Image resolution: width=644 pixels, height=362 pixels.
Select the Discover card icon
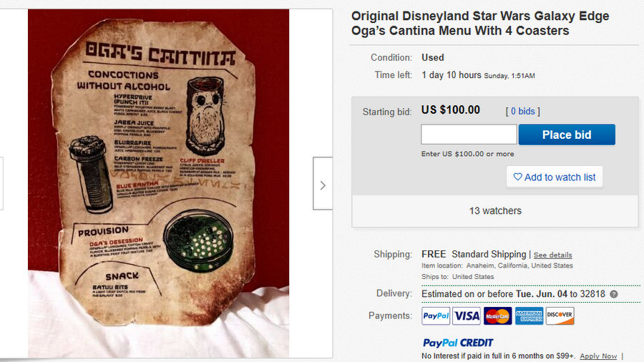click(x=560, y=315)
